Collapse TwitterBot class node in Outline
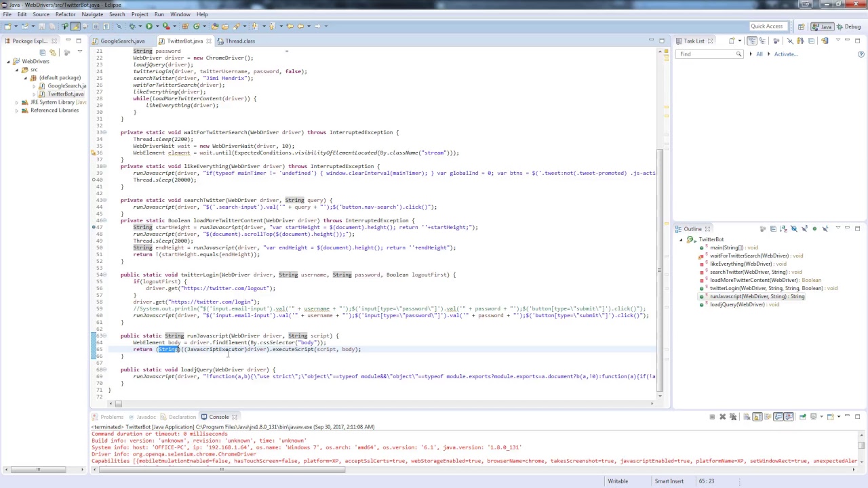 tap(681, 239)
